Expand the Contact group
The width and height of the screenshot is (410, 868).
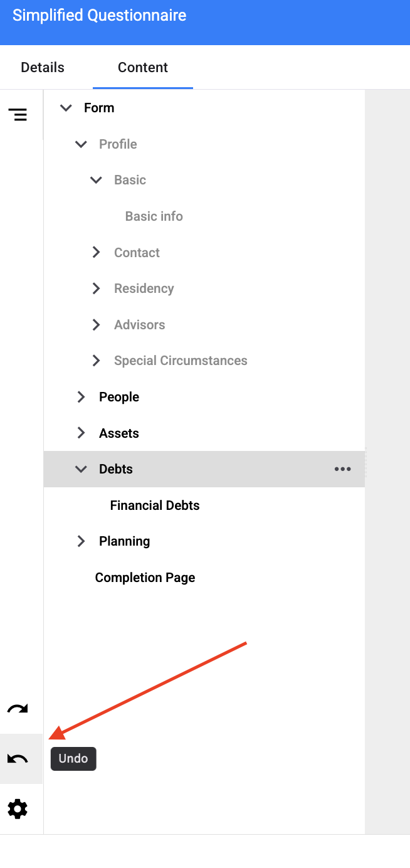click(x=96, y=252)
